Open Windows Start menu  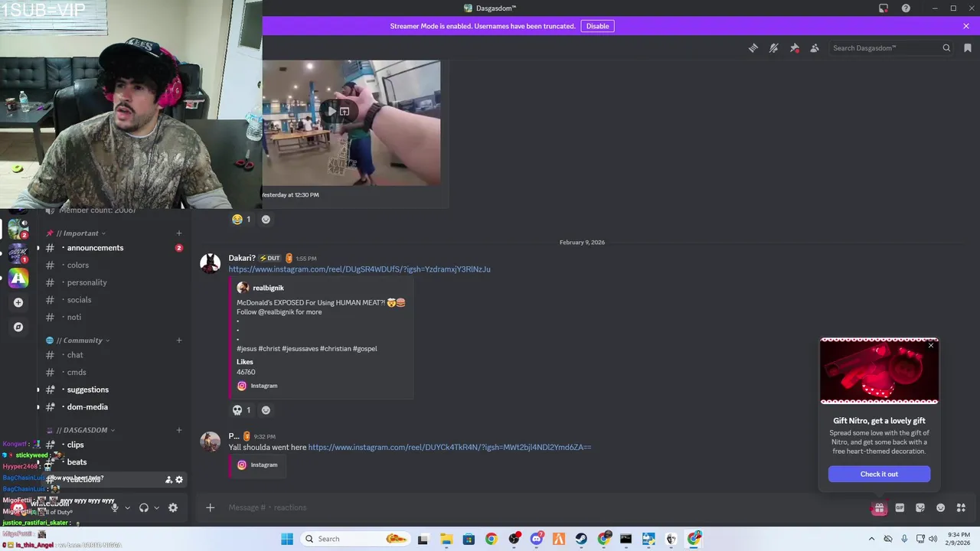point(287,539)
